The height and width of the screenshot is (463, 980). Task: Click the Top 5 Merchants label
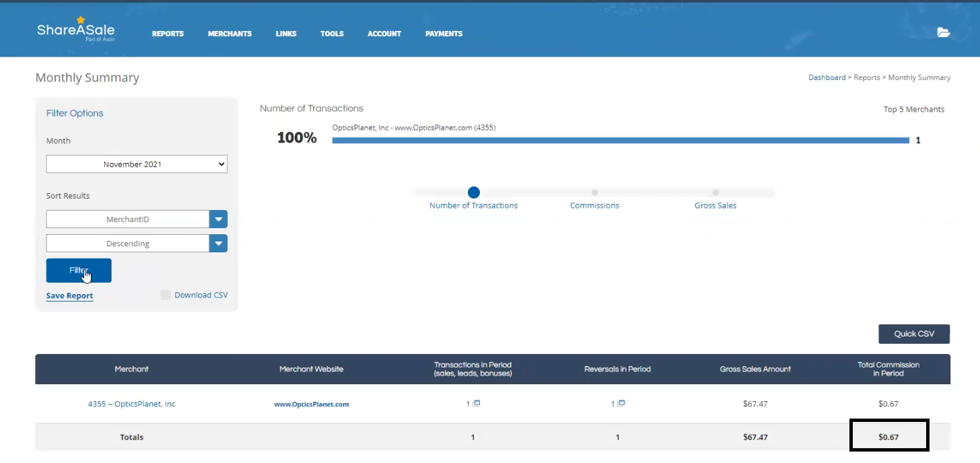tap(913, 109)
